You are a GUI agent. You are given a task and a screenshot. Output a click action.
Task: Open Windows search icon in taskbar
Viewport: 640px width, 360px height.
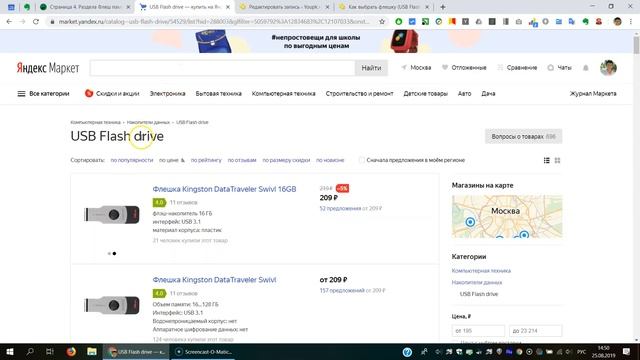pos(30,352)
